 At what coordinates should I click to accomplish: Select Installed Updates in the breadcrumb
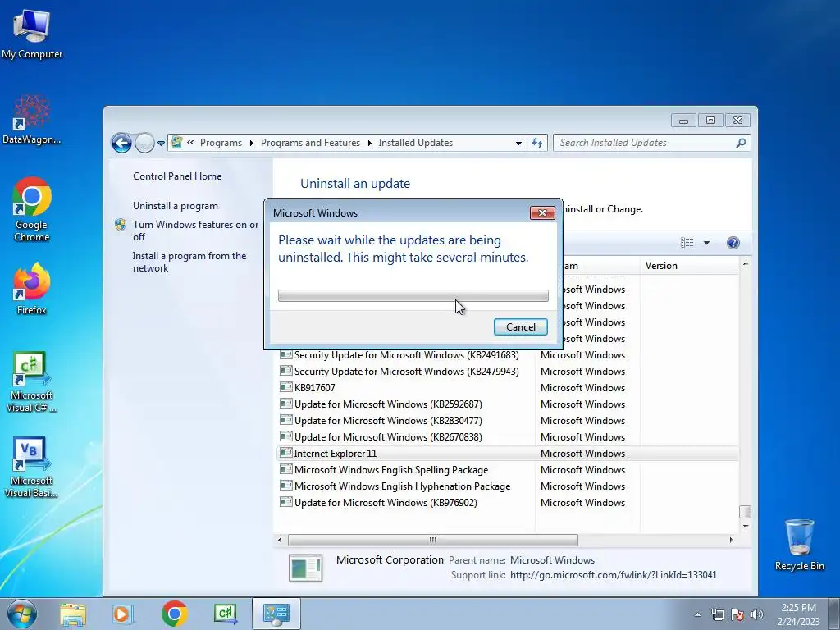point(416,143)
